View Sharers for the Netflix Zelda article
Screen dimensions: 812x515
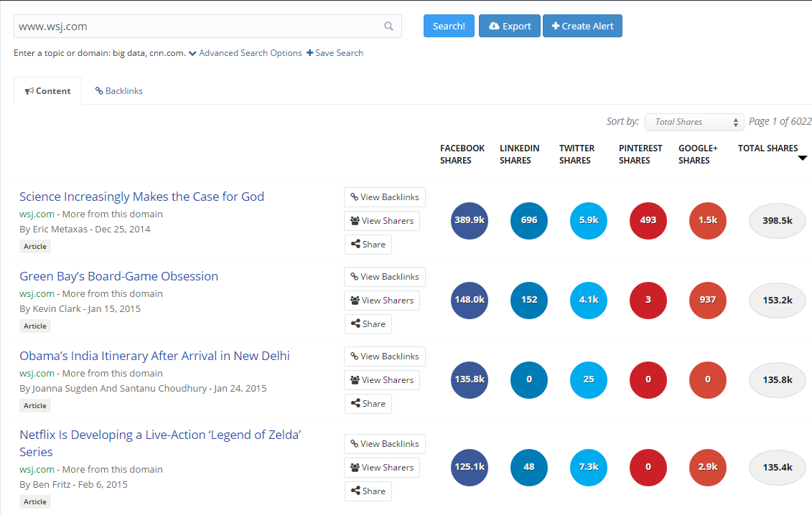(382, 468)
